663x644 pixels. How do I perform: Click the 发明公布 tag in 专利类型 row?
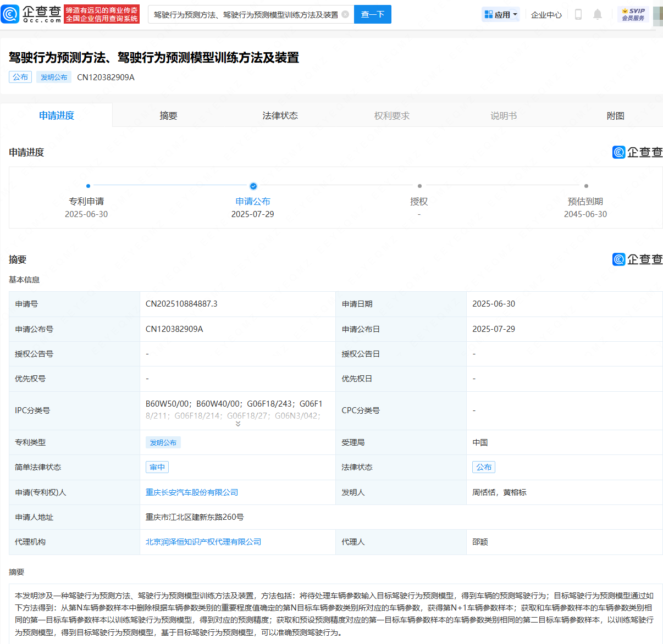click(163, 442)
